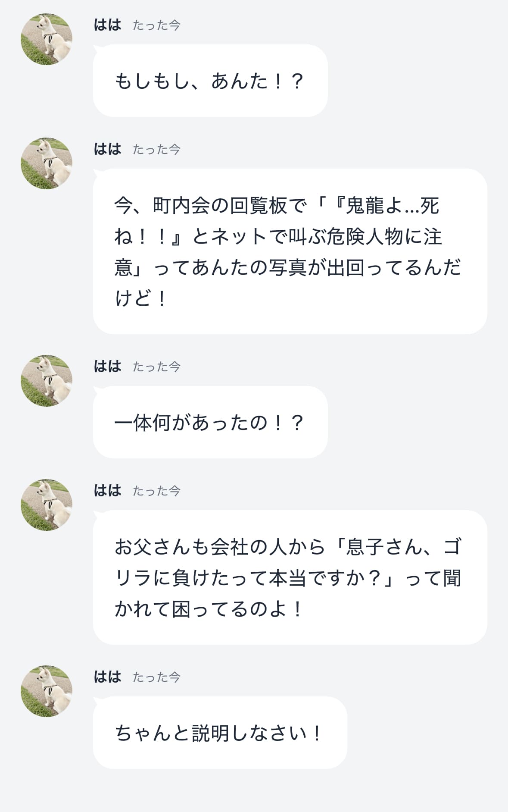Click the たった今 timestamp above "もしもし、あんた！？"

pyautogui.click(x=156, y=25)
